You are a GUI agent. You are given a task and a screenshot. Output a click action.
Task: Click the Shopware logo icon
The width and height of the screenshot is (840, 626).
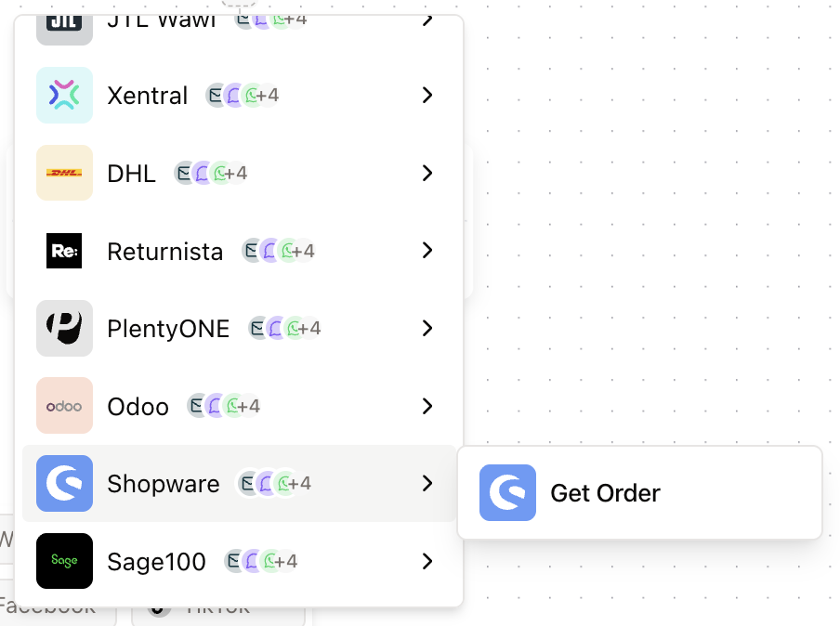[x=64, y=483]
